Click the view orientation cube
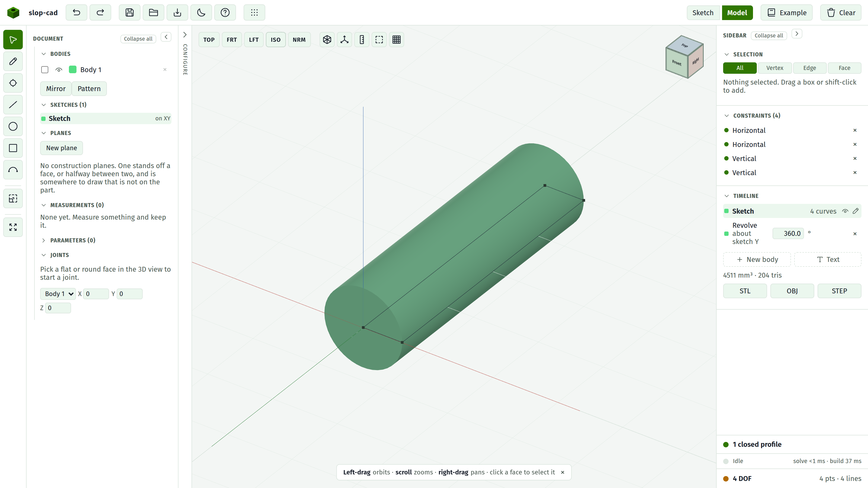868x488 pixels. point(684,57)
